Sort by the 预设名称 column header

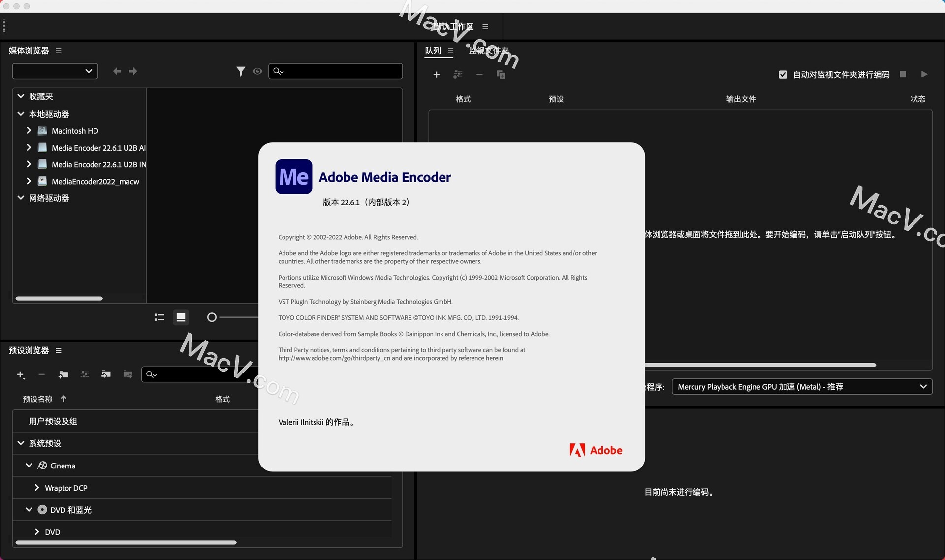pos(37,399)
